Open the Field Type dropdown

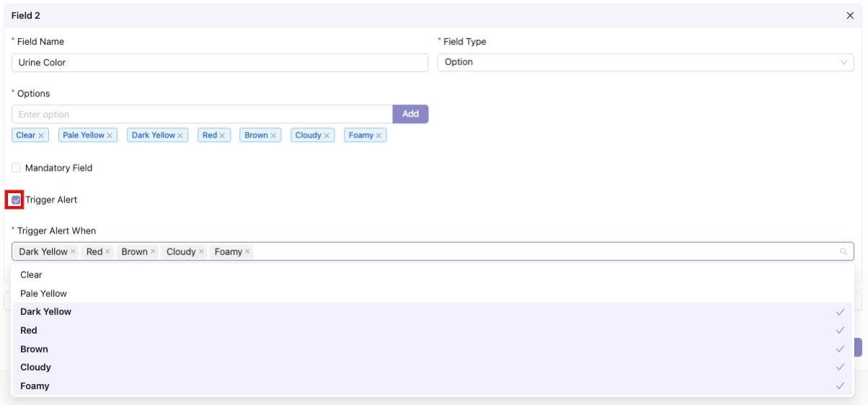pos(645,62)
